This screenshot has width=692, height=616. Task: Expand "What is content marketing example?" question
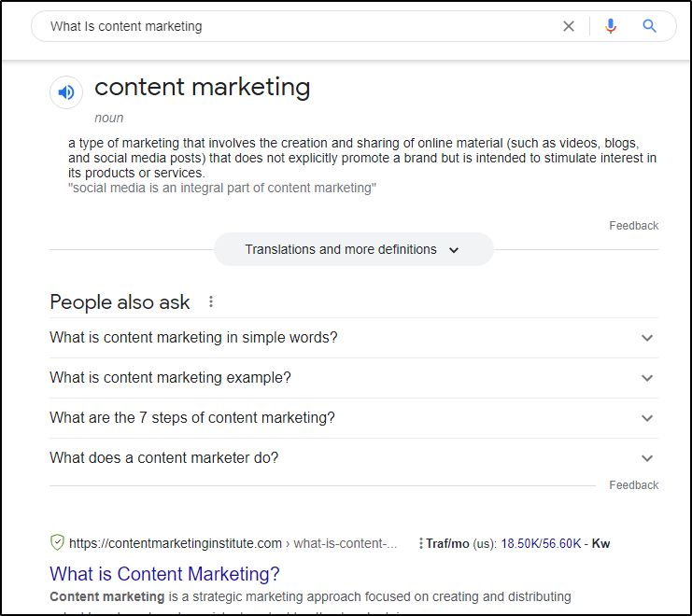pos(353,378)
